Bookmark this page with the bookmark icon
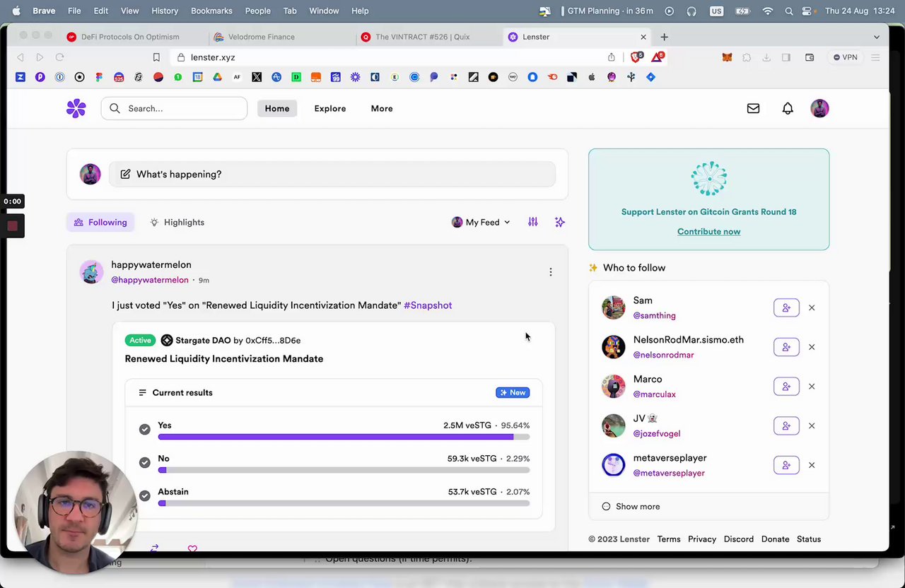 tap(156, 57)
